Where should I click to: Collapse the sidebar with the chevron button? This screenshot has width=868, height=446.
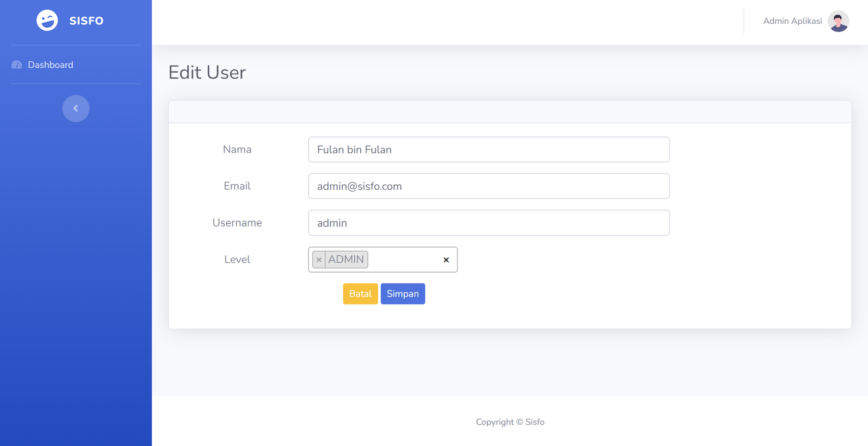76,108
